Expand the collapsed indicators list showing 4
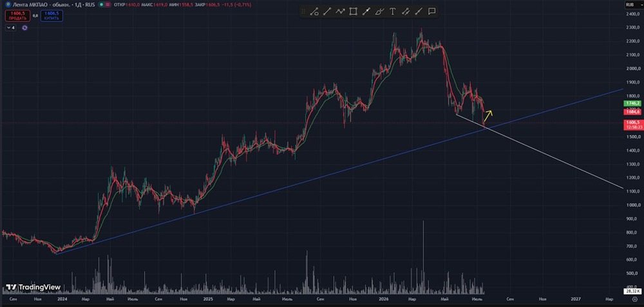The width and height of the screenshot is (644, 307). [11, 28]
